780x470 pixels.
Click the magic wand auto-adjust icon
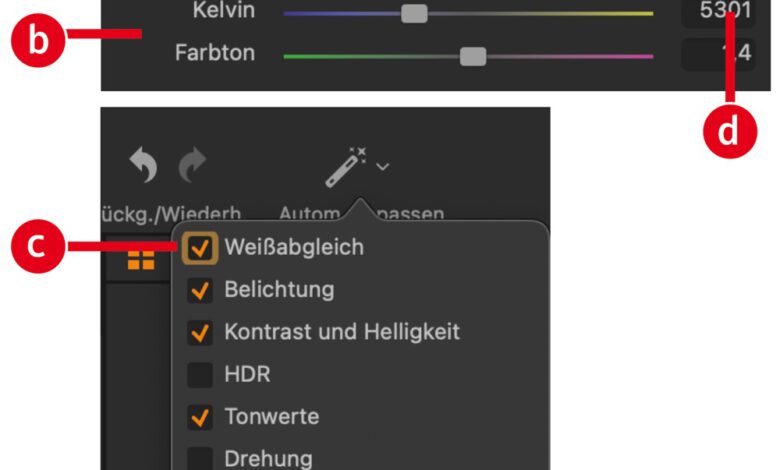tap(346, 167)
